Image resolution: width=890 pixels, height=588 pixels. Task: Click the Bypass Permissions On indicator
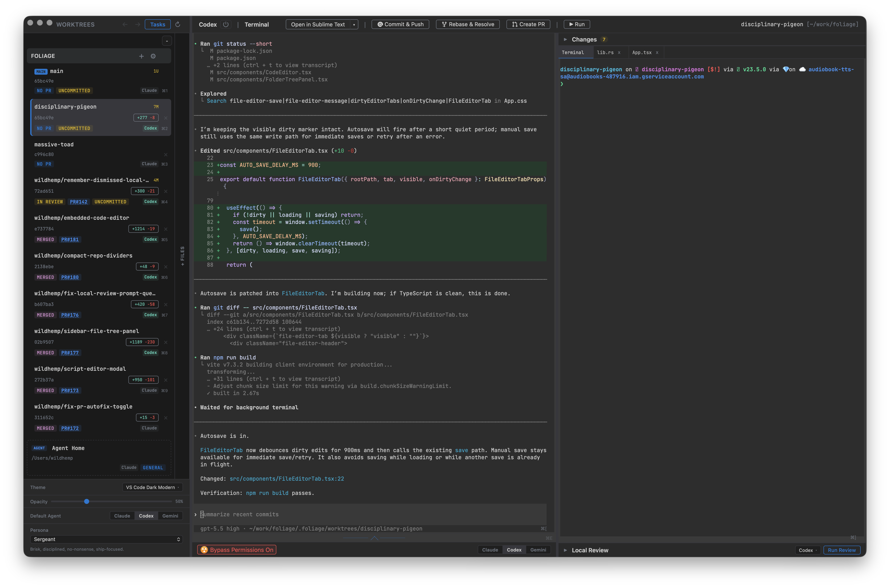point(237,550)
